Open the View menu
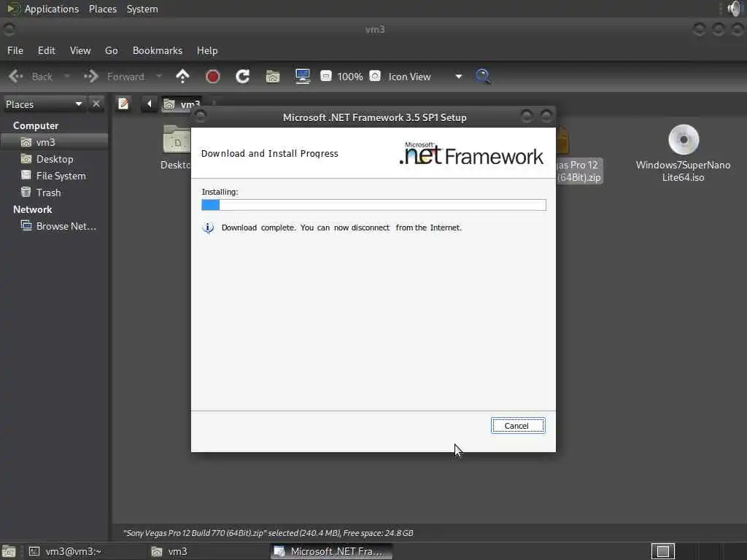The image size is (747, 560). pyautogui.click(x=80, y=50)
